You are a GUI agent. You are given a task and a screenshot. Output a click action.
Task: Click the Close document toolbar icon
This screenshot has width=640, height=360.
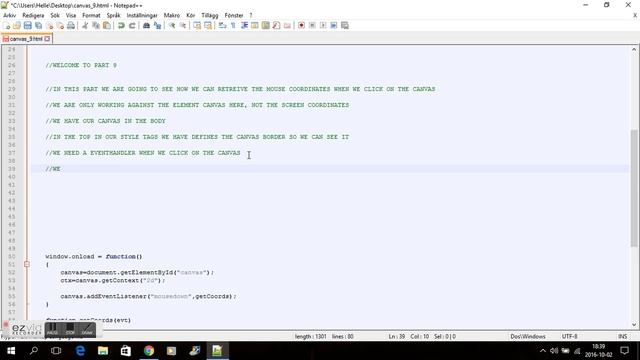tap(49, 25)
